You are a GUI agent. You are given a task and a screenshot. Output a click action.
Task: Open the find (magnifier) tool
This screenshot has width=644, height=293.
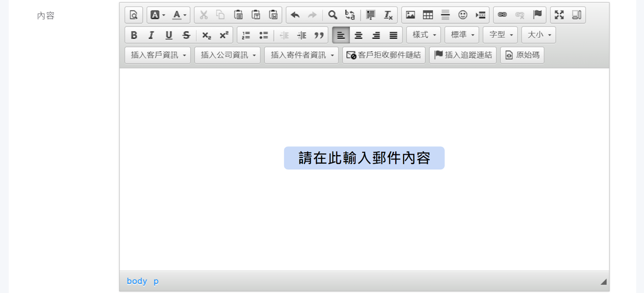[332, 15]
